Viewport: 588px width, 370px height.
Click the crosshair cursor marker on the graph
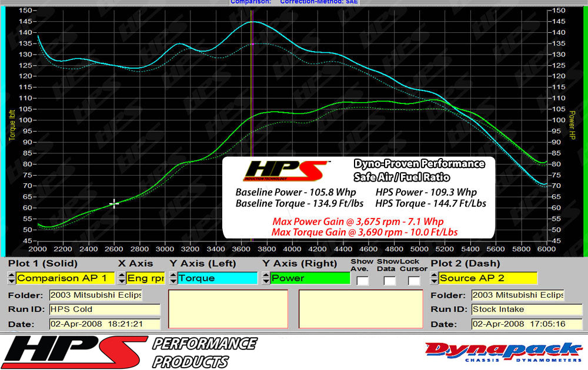(113, 204)
